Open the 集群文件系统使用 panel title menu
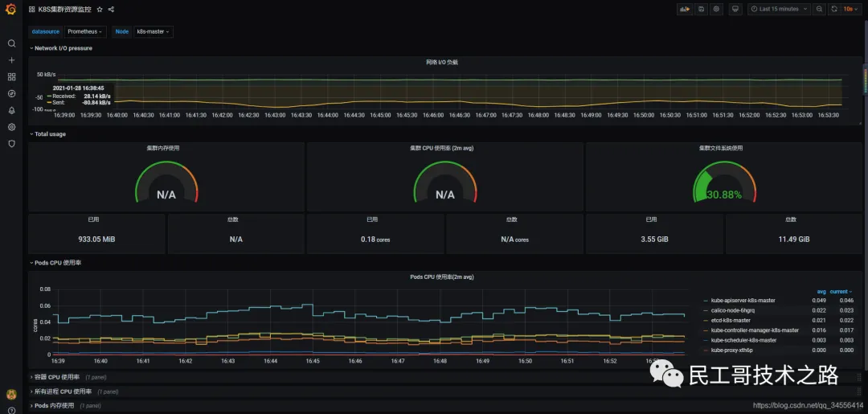 [x=721, y=149]
